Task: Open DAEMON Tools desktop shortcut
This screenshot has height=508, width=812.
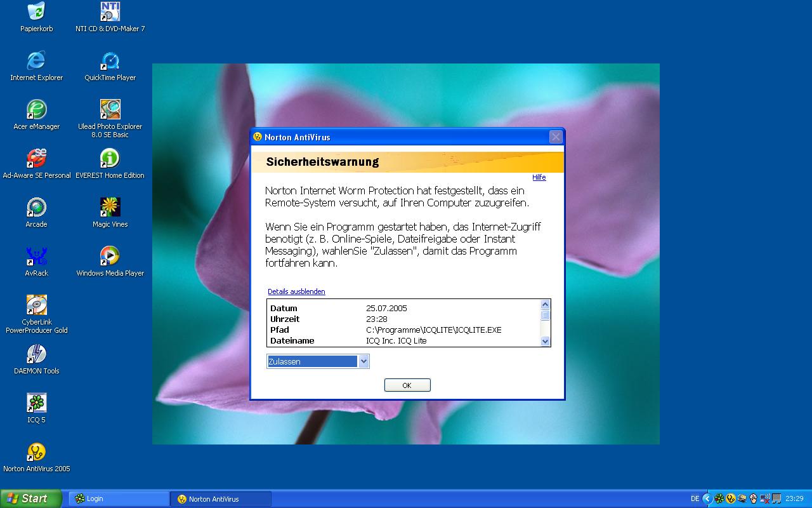Action: click(x=36, y=354)
